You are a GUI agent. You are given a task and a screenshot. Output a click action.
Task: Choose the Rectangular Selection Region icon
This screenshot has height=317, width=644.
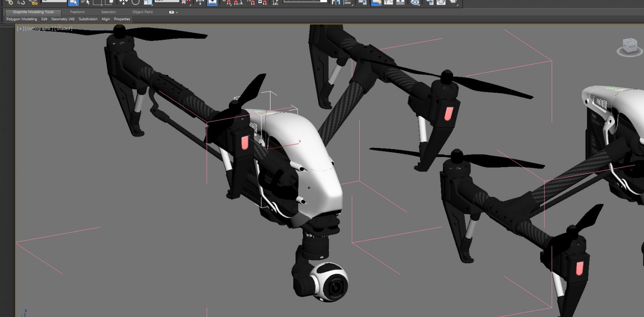pos(97,3)
